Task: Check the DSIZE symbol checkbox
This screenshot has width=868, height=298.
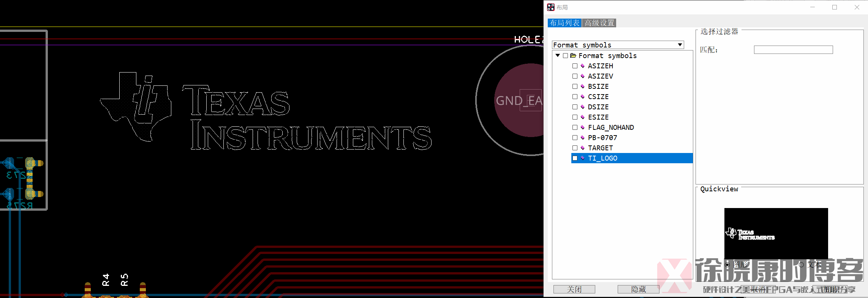Action: (575, 107)
